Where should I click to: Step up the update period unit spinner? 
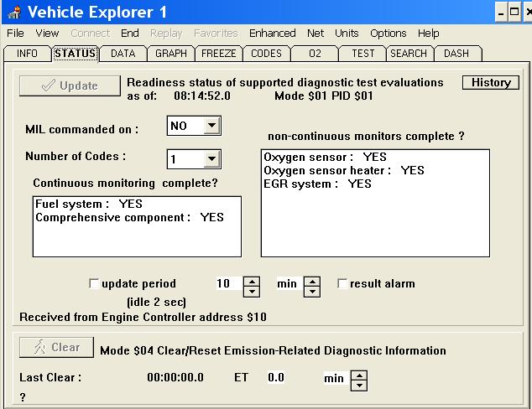pyautogui.click(x=312, y=281)
